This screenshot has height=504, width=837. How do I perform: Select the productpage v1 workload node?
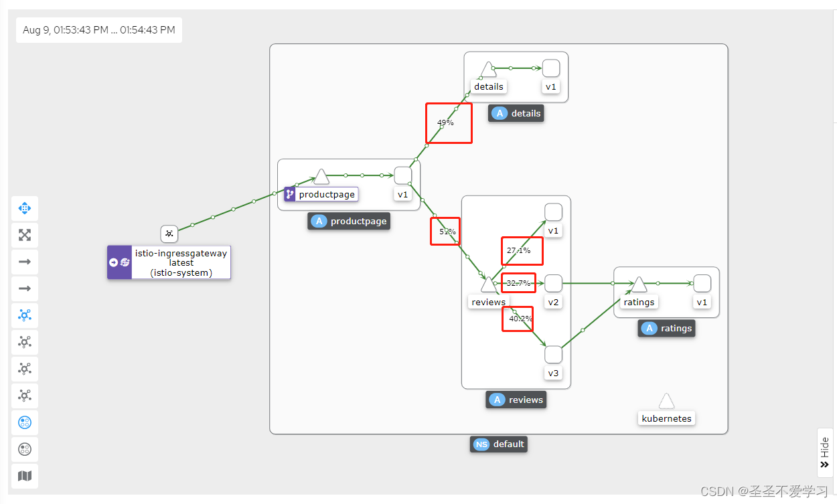pos(403,175)
